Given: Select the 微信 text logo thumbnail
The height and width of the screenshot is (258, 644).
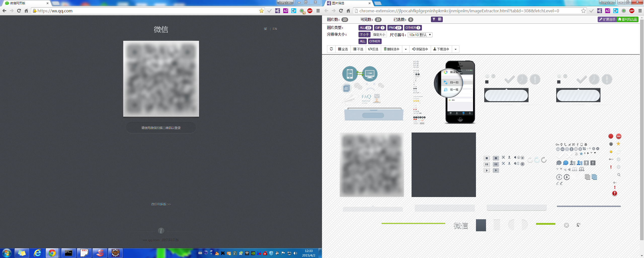Looking at the screenshot, I should 461,226.
